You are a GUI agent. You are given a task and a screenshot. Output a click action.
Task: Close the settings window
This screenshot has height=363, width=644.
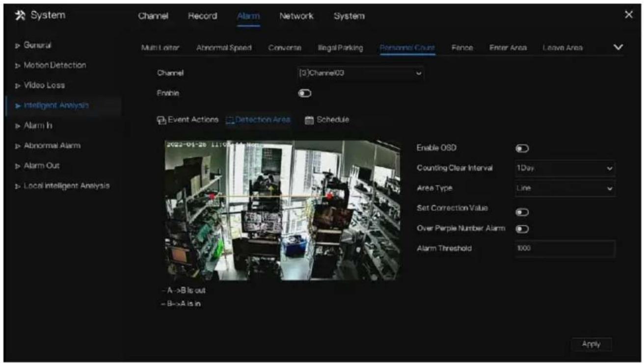coord(628,15)
